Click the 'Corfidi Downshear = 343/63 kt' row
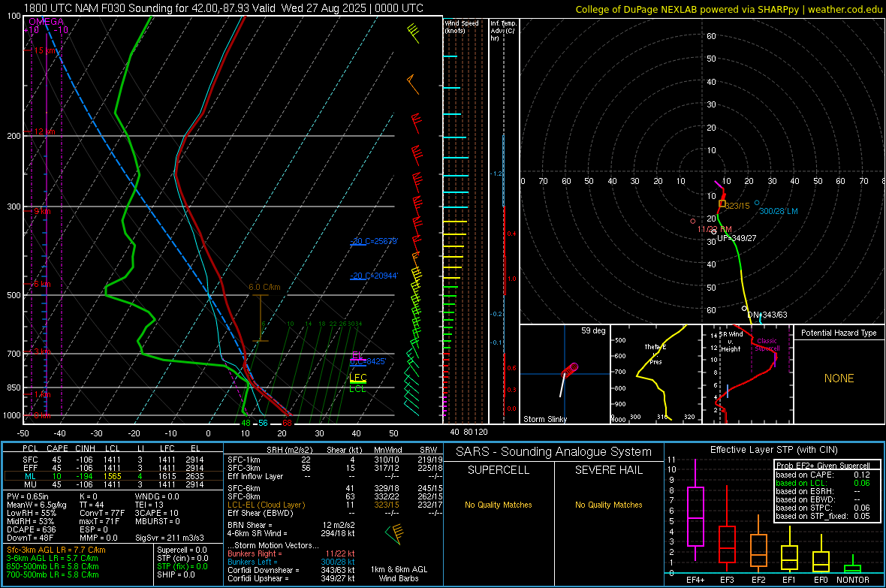 pos(291,571)
